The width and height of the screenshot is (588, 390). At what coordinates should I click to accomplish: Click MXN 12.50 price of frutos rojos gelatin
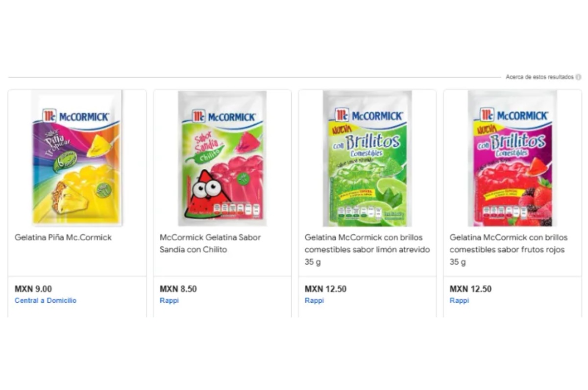[470, 289]
